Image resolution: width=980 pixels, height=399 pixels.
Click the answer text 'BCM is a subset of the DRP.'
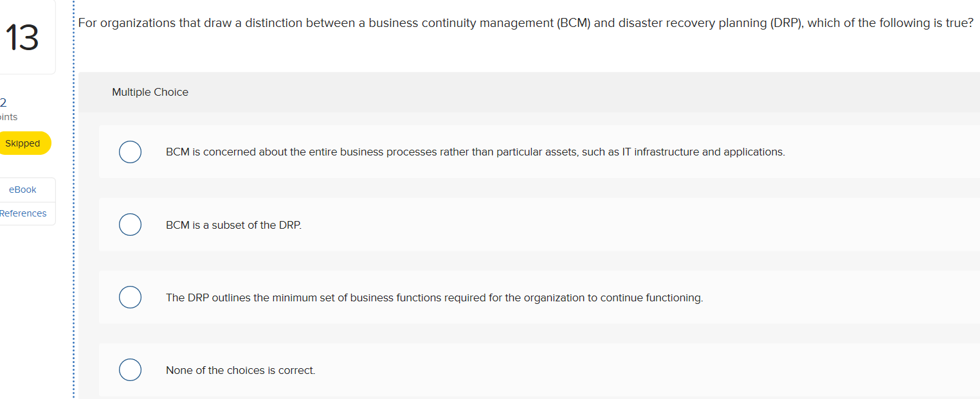[233, 225]
